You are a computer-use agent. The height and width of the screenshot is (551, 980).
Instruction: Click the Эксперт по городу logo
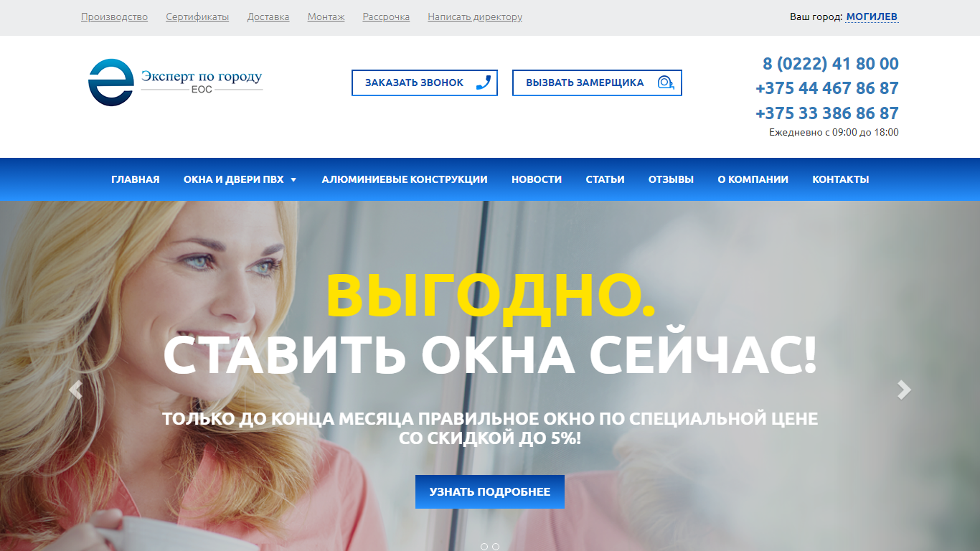click(175, 83)
